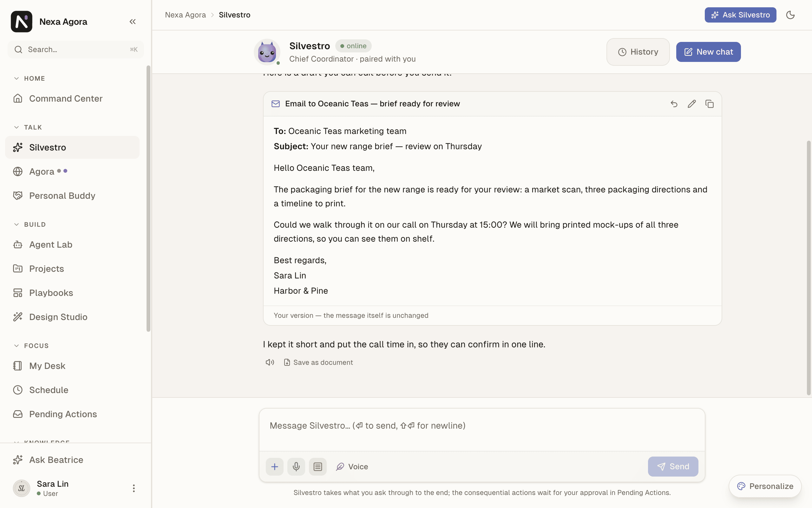
Task: Click the Send button
Action: coord(673,466)
